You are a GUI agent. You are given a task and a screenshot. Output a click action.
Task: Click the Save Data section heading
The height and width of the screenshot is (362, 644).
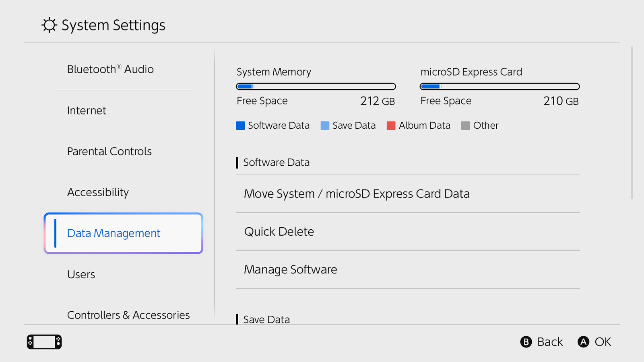266,319
